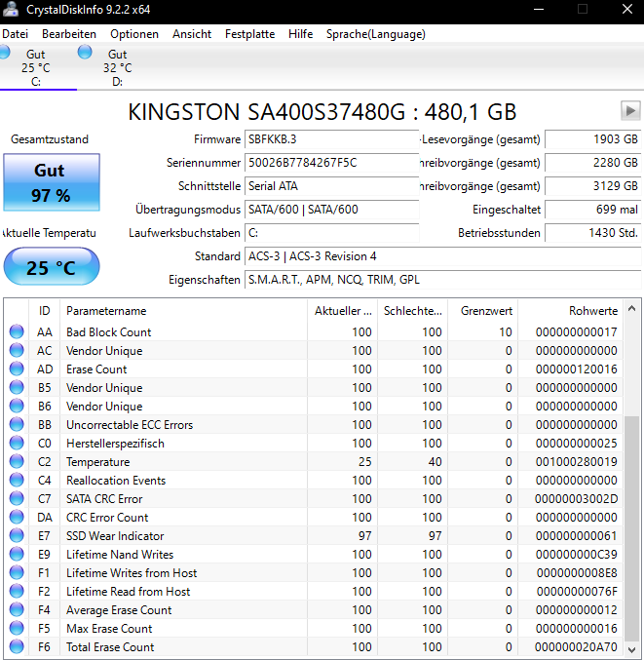Viewport: 644px width, 660px height.
Task: Click the Lesevorgänge value 1903 GB
Action: pos(593,139)
